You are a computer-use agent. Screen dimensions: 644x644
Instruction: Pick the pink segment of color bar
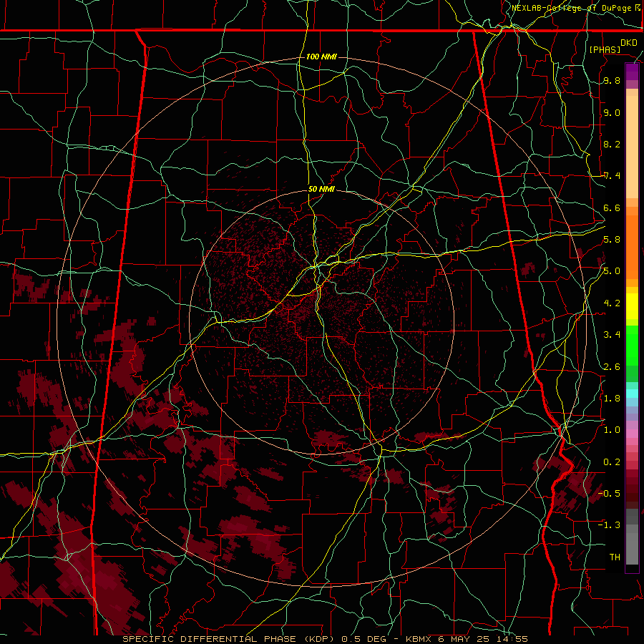click(632, 434)
